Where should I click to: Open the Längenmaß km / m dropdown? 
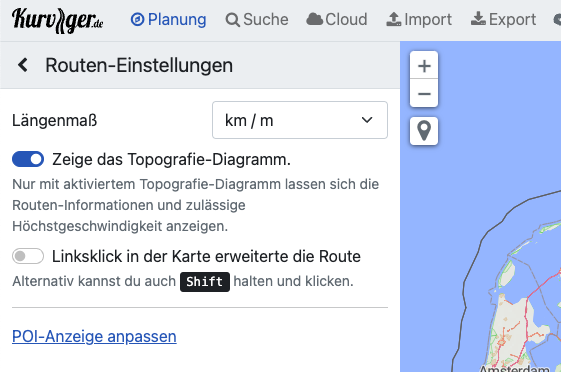(x=300, y=120)
